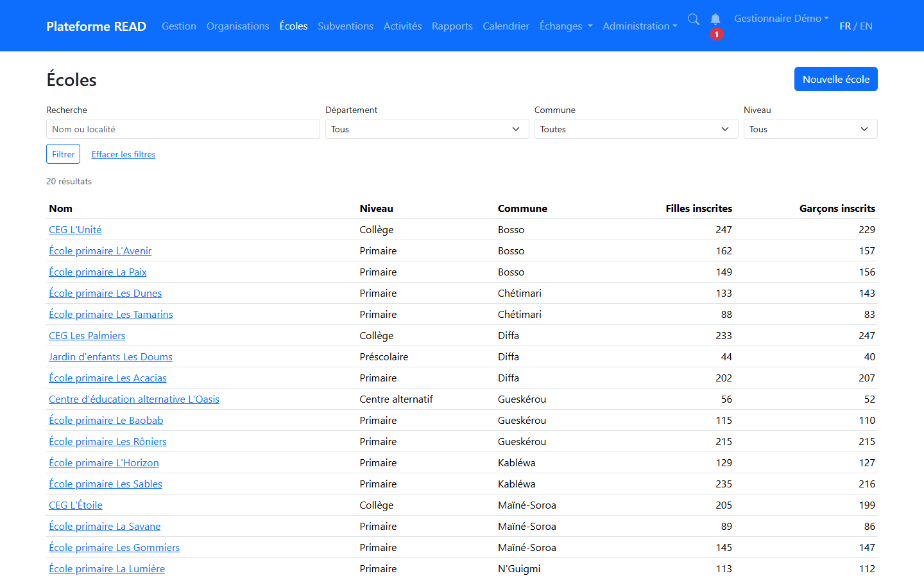Open the Administration dropdown menu

640,26
